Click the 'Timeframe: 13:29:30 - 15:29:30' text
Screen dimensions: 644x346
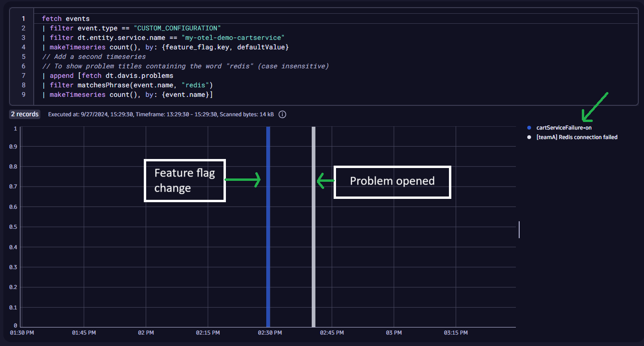click(x=176, y=114)
